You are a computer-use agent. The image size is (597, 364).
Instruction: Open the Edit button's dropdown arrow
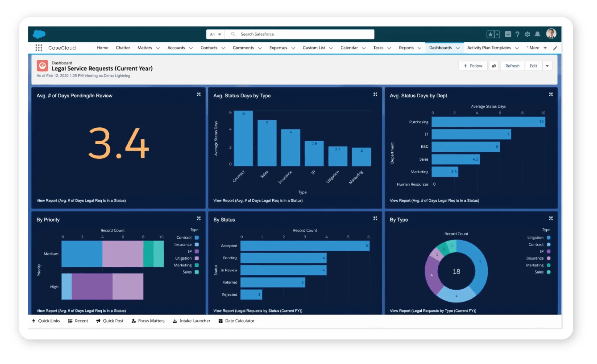pos(547,66)
